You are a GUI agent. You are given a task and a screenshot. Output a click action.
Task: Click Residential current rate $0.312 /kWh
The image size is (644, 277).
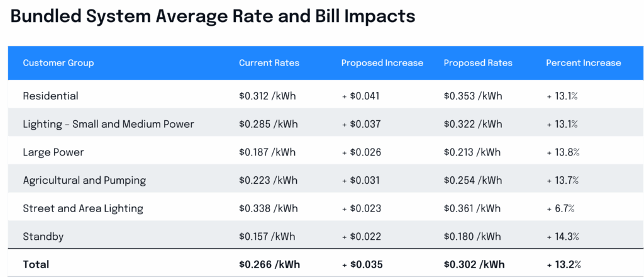(267, 96)
